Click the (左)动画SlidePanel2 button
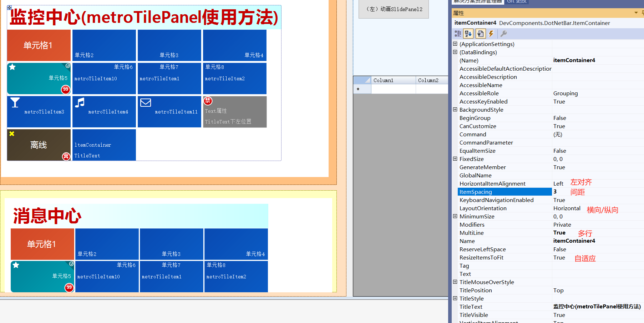Image resolution: width=644 pixels, height=323 pixels. 394,9
